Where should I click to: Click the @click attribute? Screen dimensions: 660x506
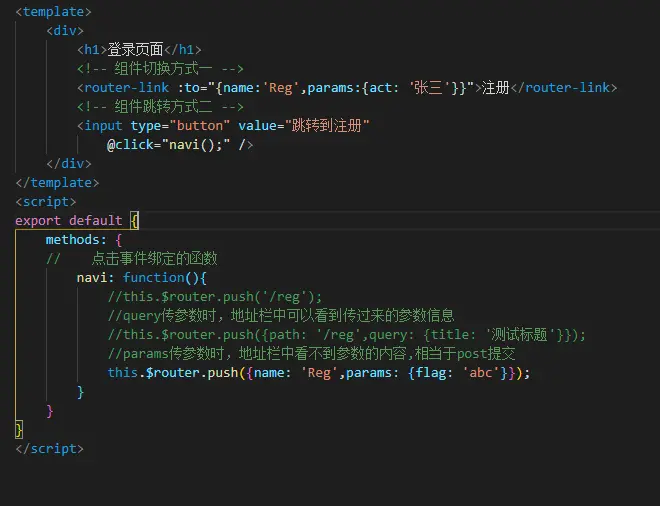click(x=130, y=145)
